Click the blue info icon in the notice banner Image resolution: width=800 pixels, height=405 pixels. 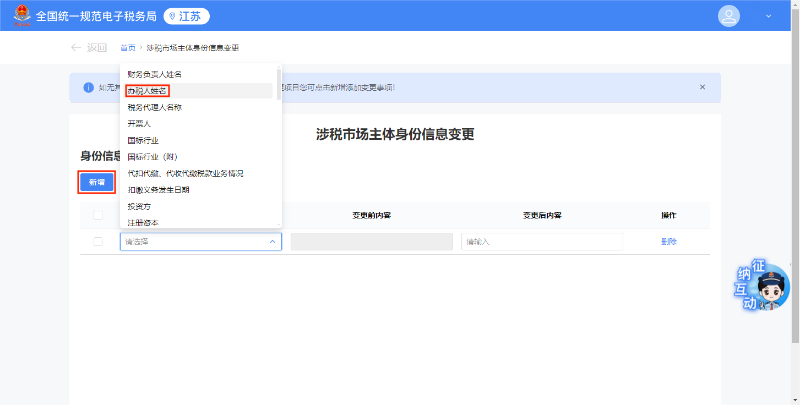click(x=89, y=87)
